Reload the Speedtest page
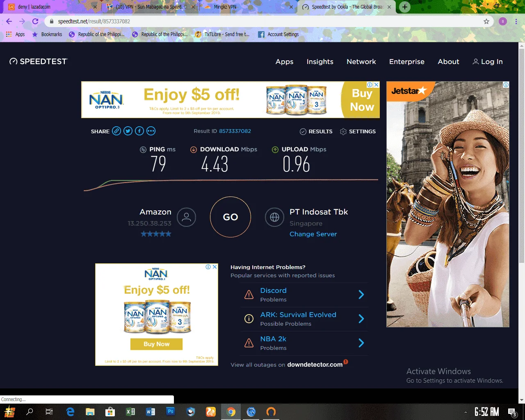 (x=35, y=21)
